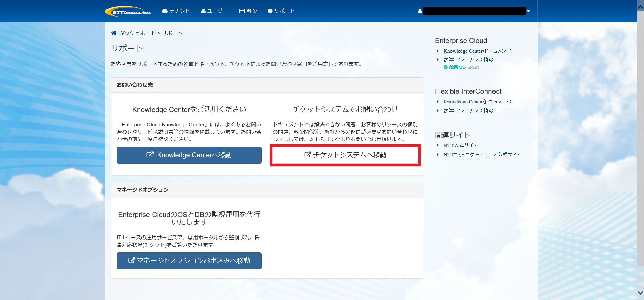This screenshot has height=300, width=644.
Task: Go to ダッシュボード breadcrumb link
Action: pos(137,33)
